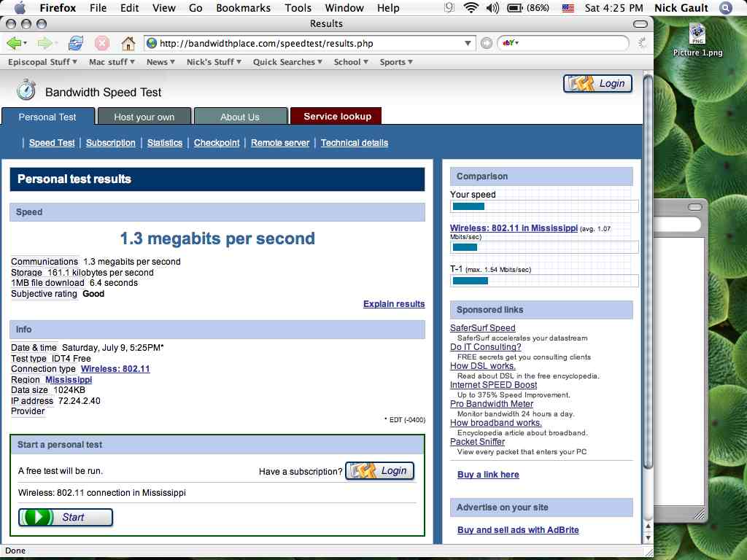Start a personal speed test
Image resolution: width=747 pixels, height=560 pixels.
pos(65,517)
